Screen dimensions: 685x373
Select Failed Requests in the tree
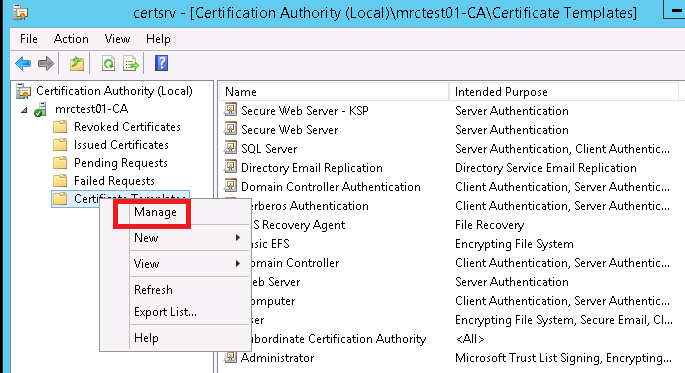(x=114, y=180)
